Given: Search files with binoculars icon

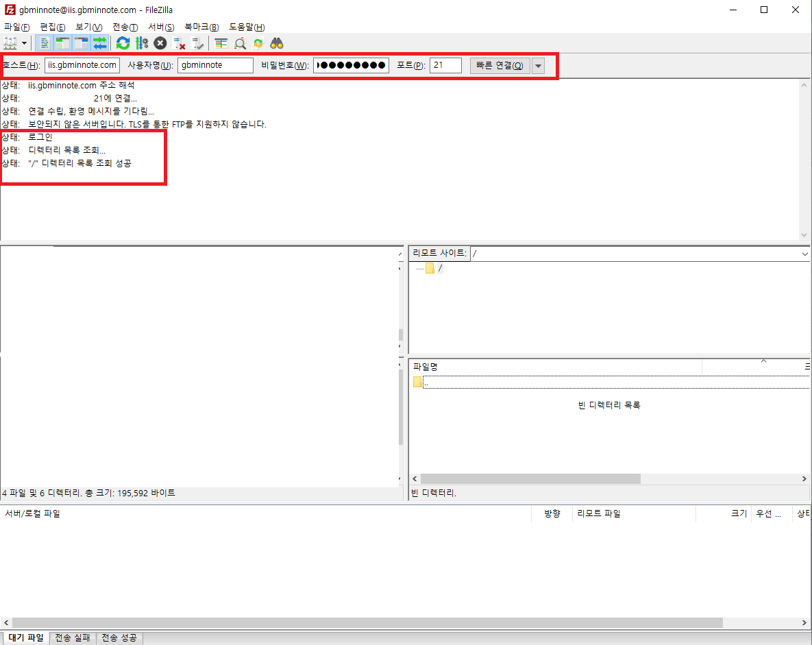Looking at the screenshot, I should coord(277,43).
